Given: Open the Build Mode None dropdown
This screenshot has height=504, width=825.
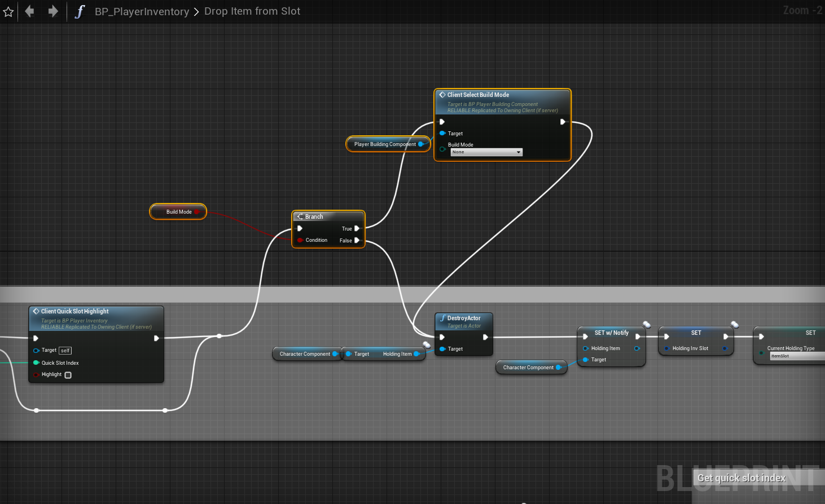Looking at the screenshot, I should (x=486, y=152).
